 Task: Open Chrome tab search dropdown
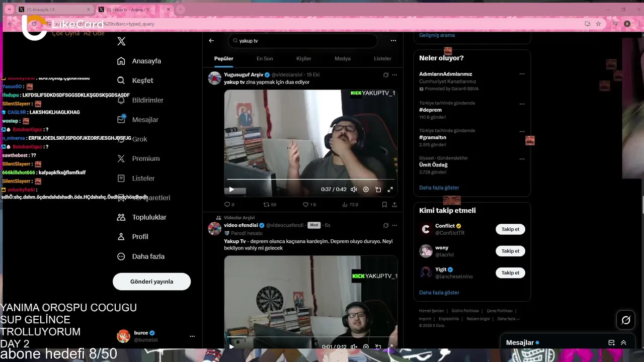click(9, 10)
